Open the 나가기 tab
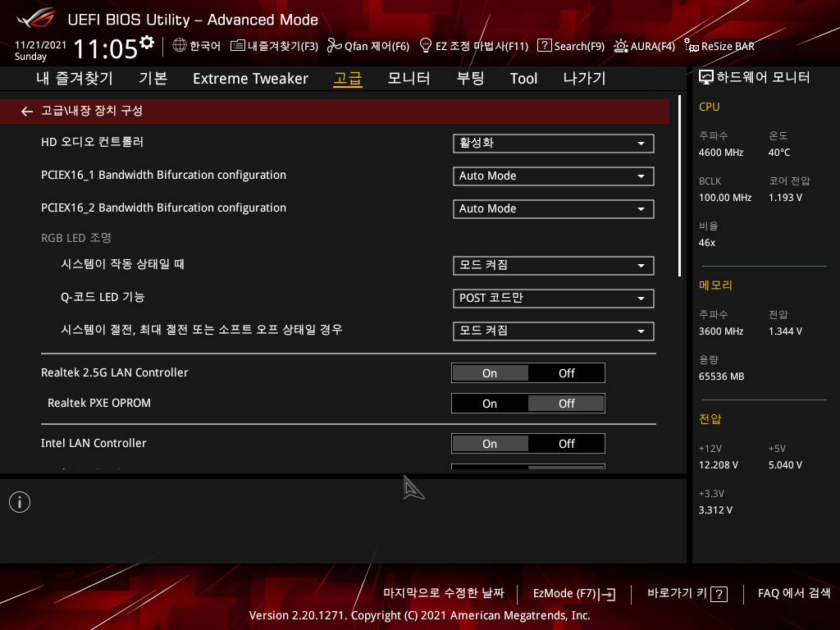Viewport: 840px width, 630px height. point(584,79)
